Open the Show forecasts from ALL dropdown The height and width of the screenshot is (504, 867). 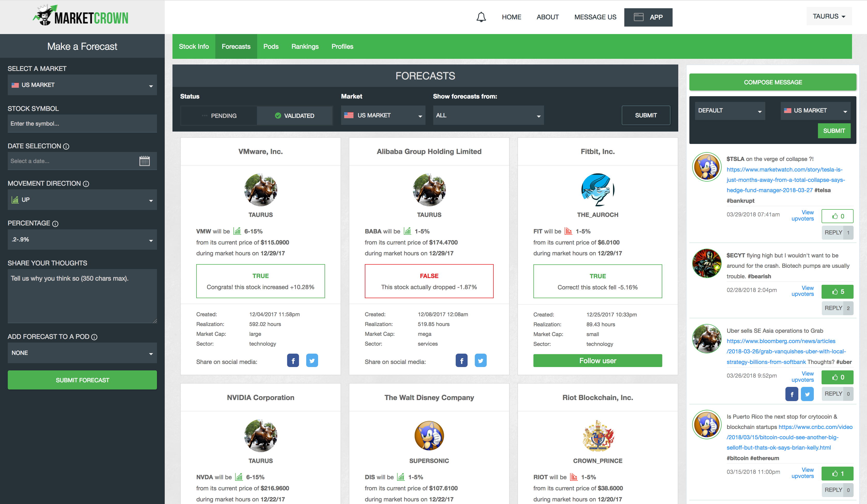(488, 116)
